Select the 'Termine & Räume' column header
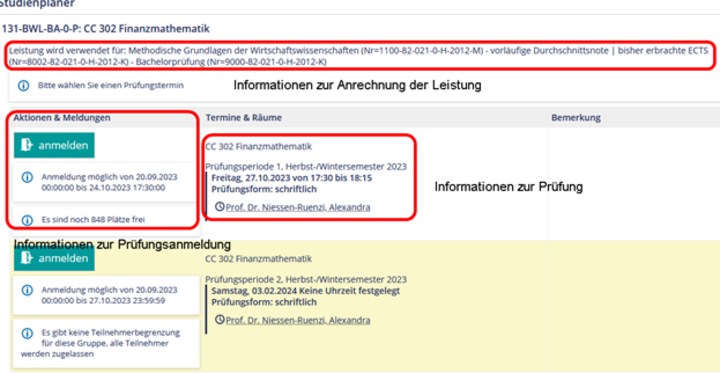The height and width of the screenshot is (373, 720). coord(243,118)
